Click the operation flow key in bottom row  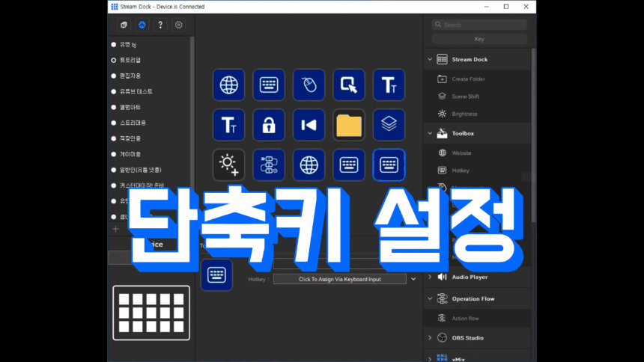pyautogui.click(x=268, y=165)
